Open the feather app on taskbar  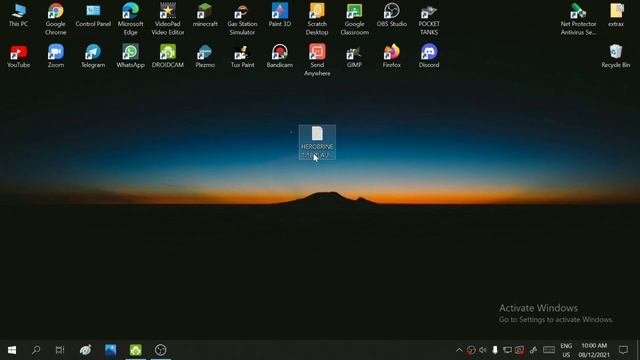click(86, 350)
